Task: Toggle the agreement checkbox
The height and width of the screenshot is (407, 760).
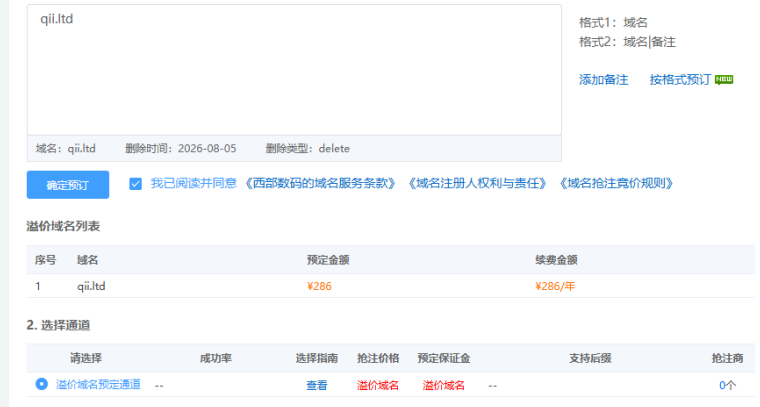Action: pos(135,184)
